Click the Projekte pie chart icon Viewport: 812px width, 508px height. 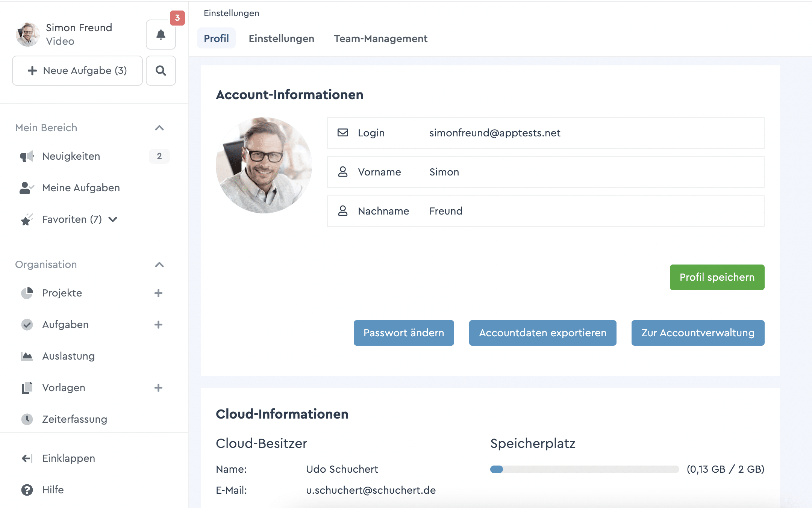coord(27,293)
